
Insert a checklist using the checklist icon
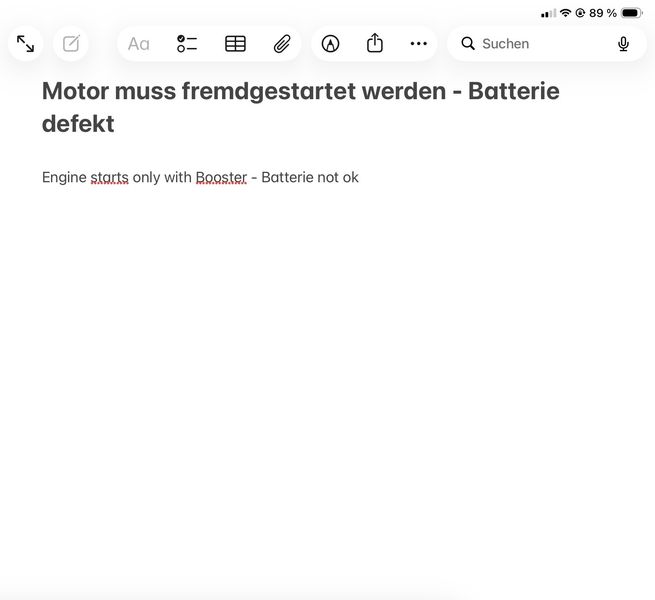(x=187, y=44)
